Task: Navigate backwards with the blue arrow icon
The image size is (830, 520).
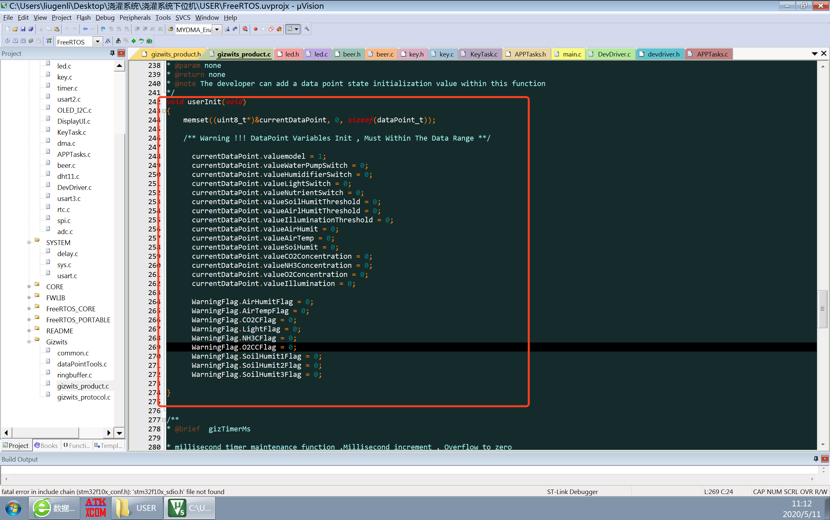Action: [85, 29]
